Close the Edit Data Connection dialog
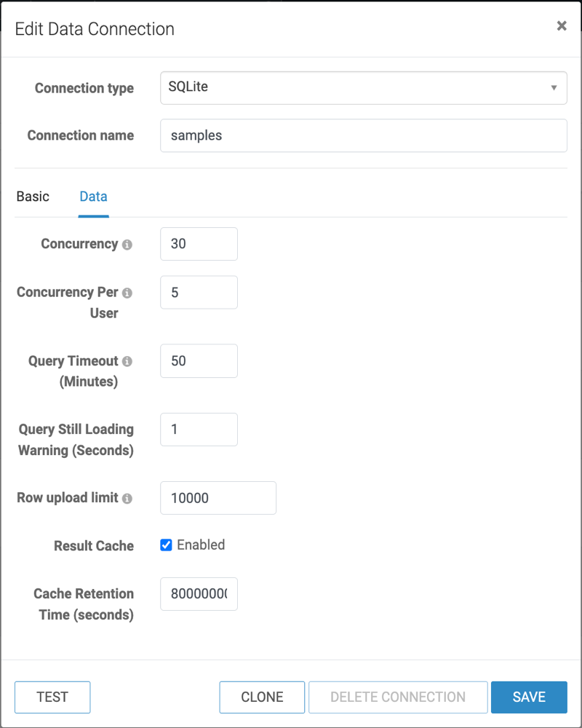The image size is (582, 728). (562, 26)
